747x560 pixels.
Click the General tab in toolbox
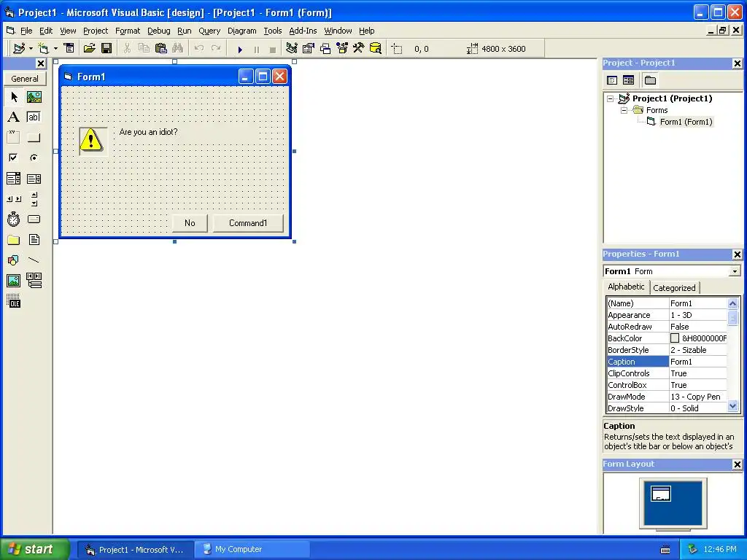[25, 79]
